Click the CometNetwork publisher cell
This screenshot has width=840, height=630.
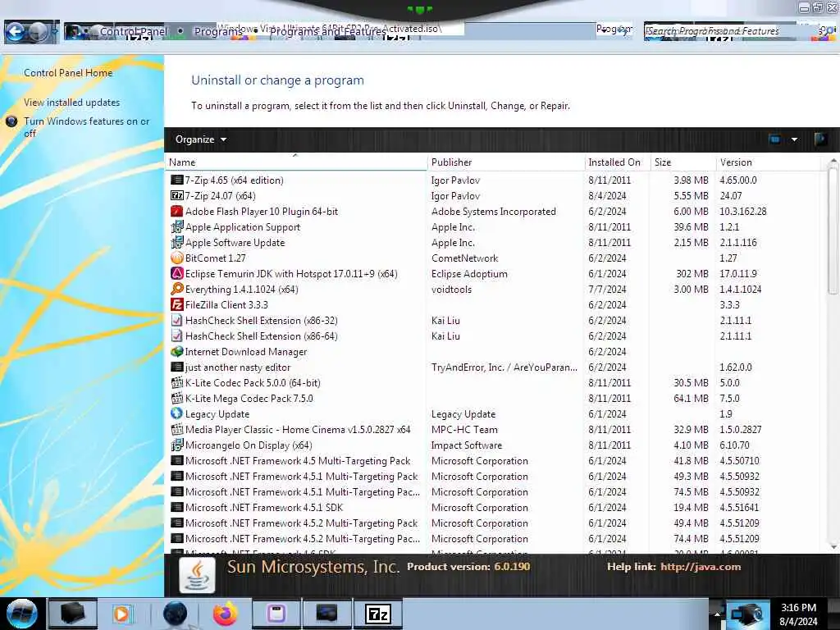pos(464,258)
